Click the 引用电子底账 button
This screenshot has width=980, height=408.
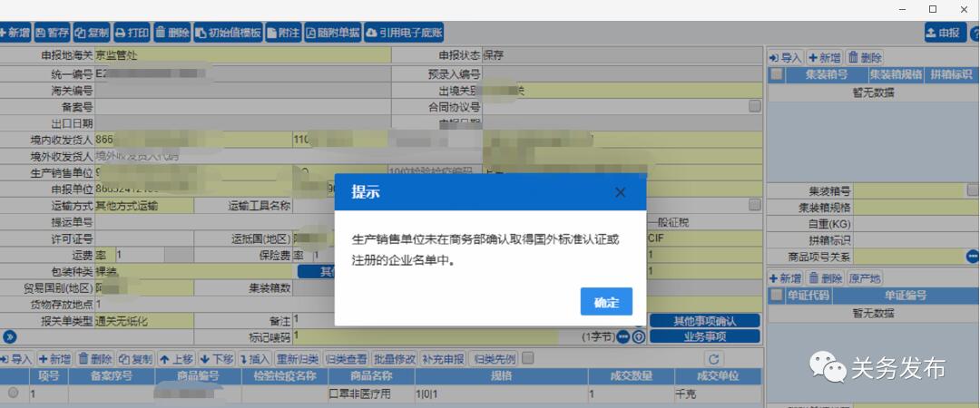pyautogui.click(x=404, y=33)
